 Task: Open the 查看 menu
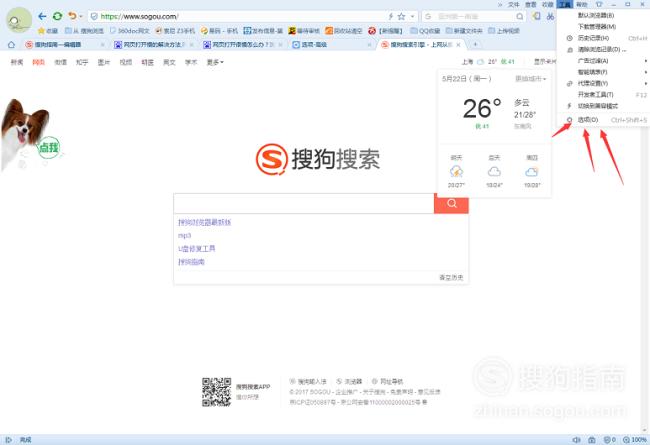(x=531, y=4)
